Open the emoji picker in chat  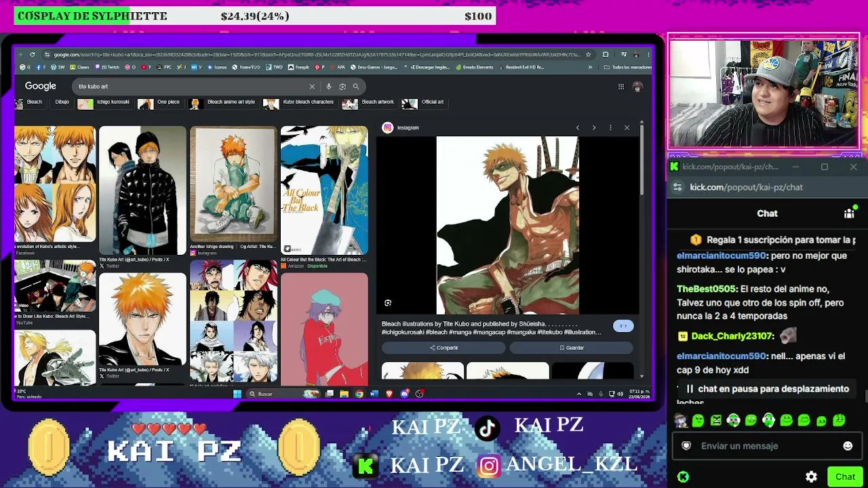point(848,446)
